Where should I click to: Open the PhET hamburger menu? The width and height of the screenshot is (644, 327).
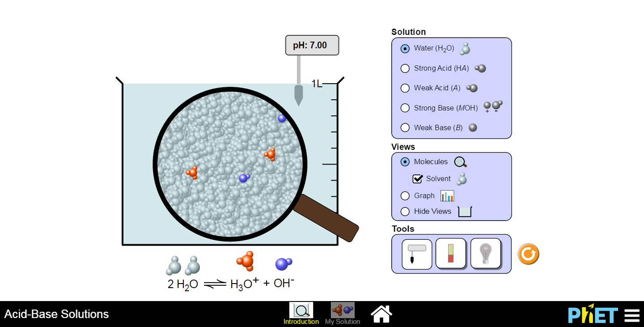[x=631, y=314]
